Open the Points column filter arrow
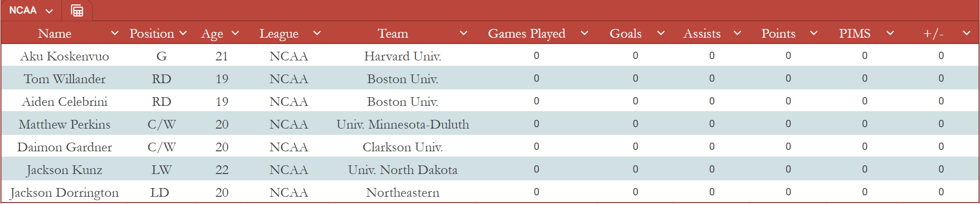980x204 pixels. [x=814, y=33]
